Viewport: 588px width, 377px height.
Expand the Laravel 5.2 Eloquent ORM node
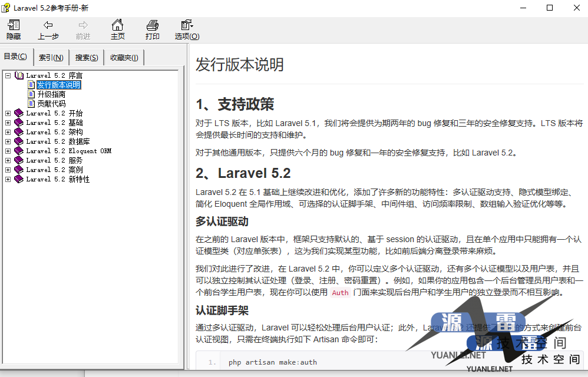[8, 151]
